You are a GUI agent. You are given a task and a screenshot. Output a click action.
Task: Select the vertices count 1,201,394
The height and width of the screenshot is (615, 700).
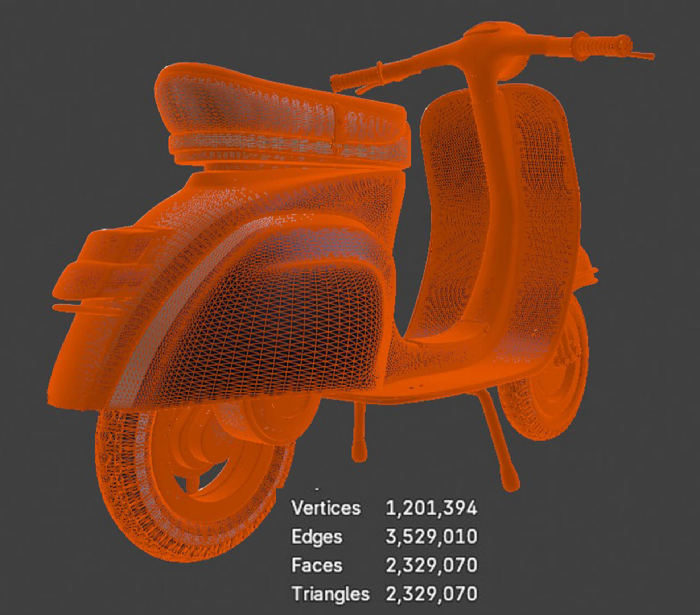click(431, 508)
